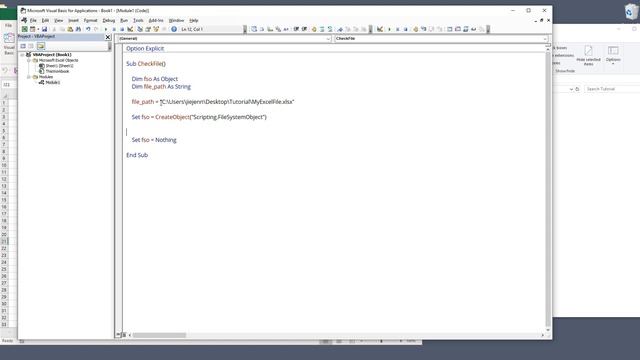Click the Reset stop icon in the Standard toolbar
The width and height of the screenshot is (640, 360).
coord(122,29)
